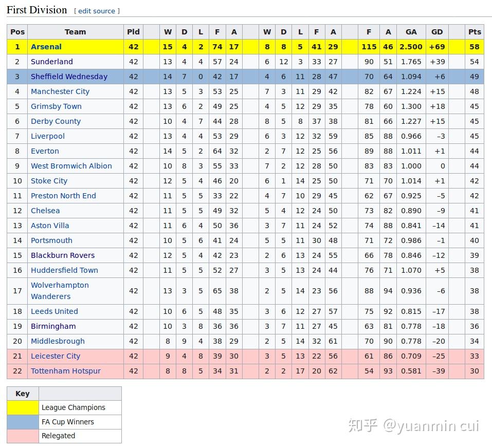492x448 pixels.
Task: Follow the Sheffield Wednesday link
Action: [x=69, y=77]
